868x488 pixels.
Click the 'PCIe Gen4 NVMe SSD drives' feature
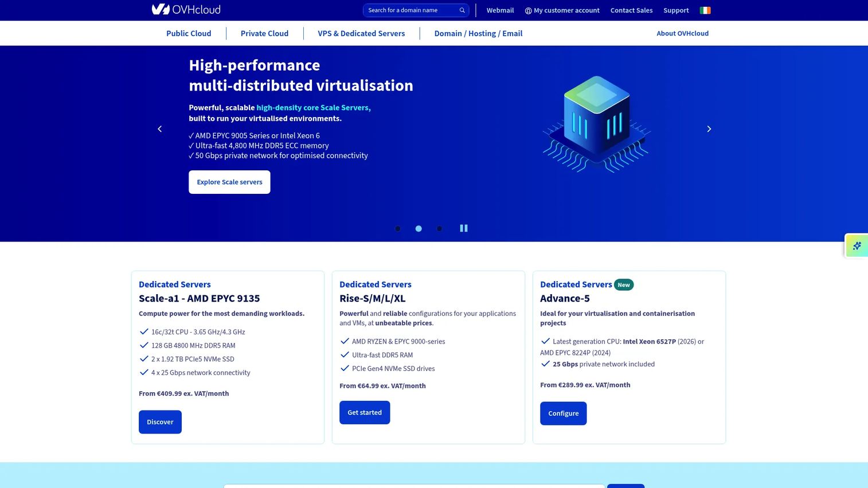tap(393, 369)
